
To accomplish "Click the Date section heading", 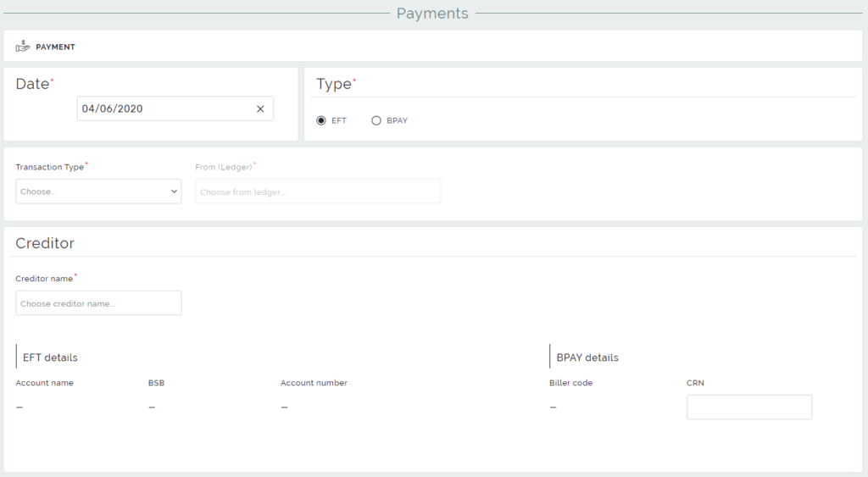I will [32, 84].
